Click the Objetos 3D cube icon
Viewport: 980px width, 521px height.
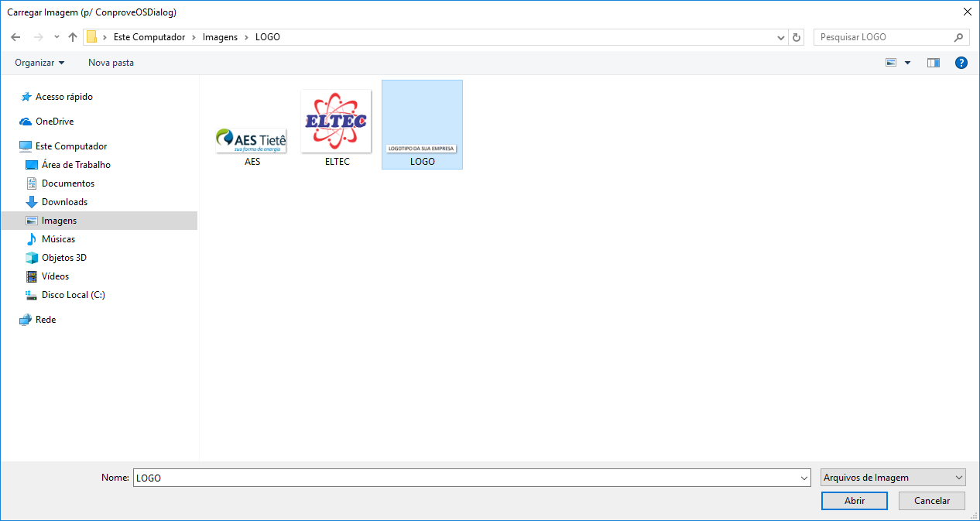(32, 258)
